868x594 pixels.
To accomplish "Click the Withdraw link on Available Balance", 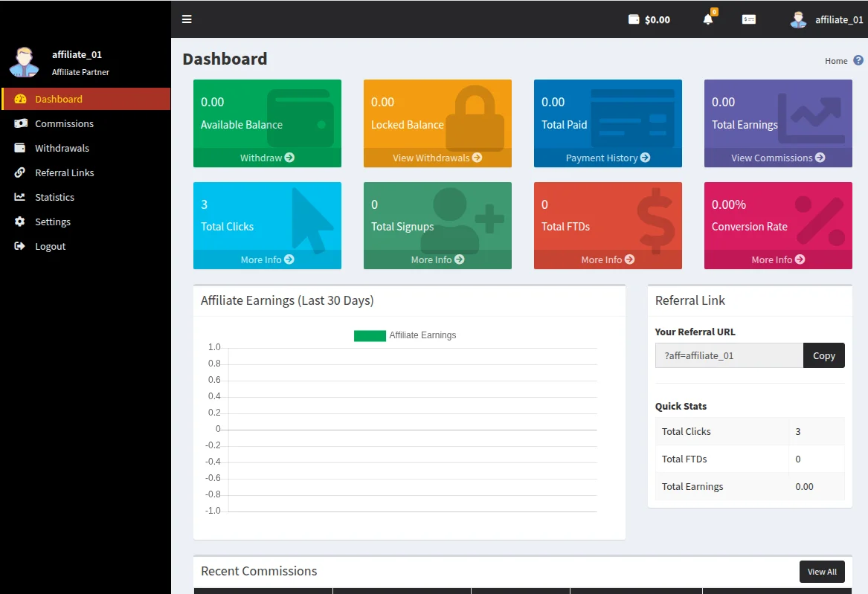I will (267, 158).
